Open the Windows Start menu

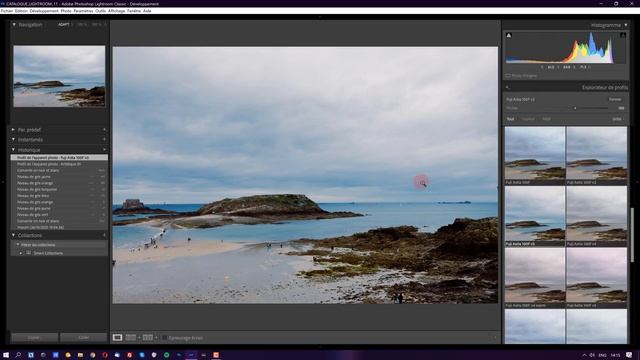point(6,355)
